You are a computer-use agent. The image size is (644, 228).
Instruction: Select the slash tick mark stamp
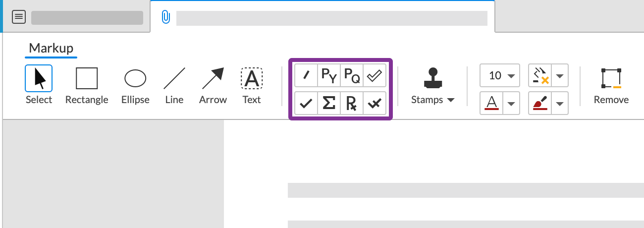click(306, 75)
